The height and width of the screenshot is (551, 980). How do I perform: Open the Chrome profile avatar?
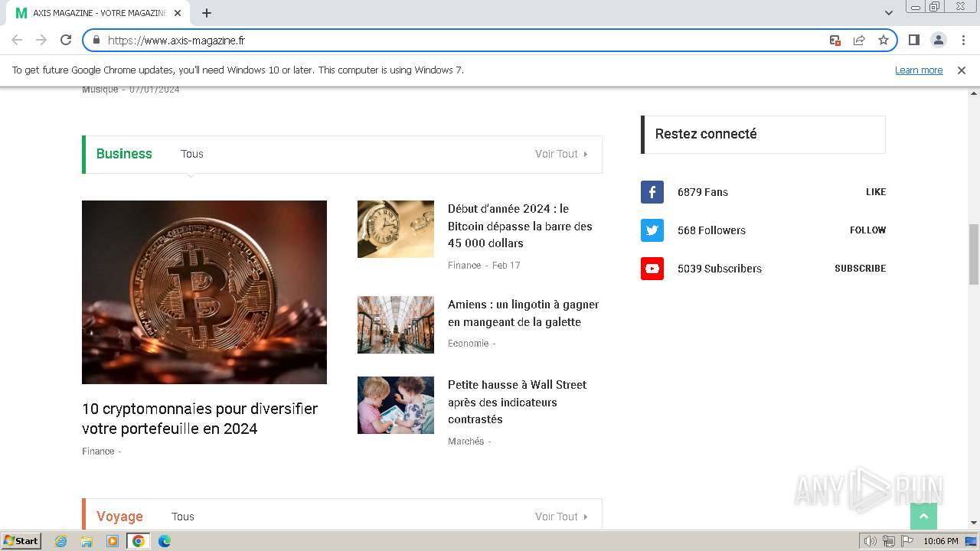[938, 40]
